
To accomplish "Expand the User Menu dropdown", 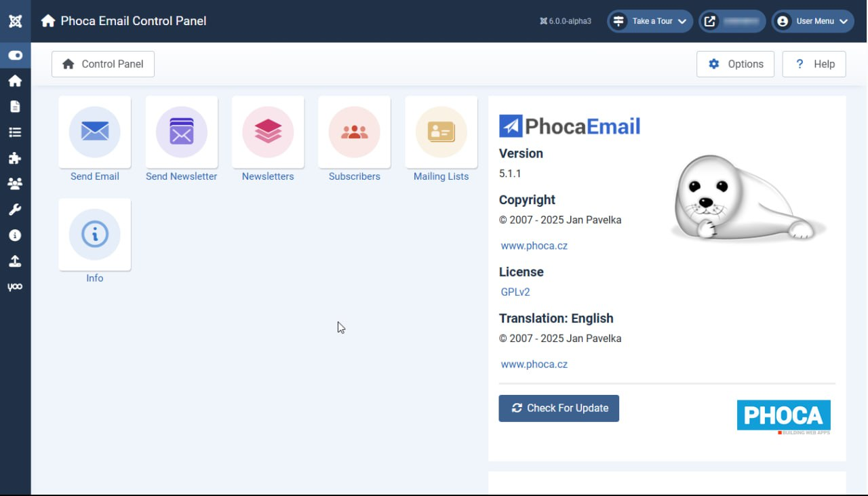I will (812, 21).
